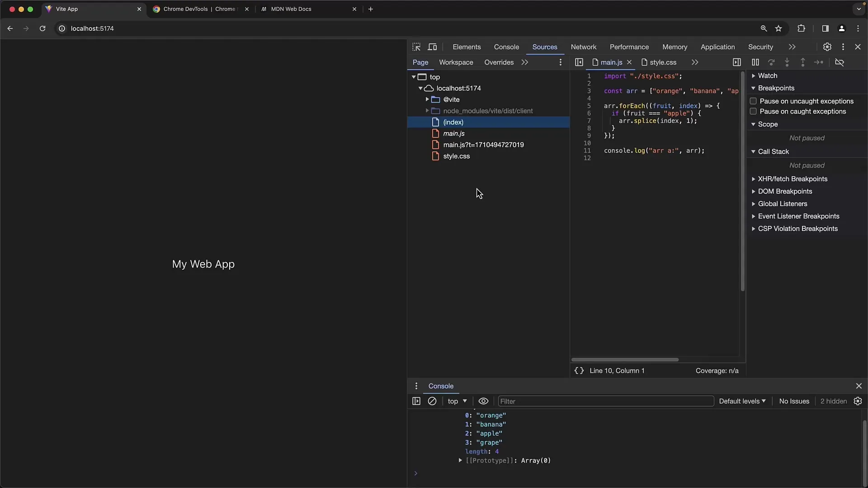Enable 'Pause on uncaught exceptions'
This screenshot has width=868, height=488.
[752, 100]
